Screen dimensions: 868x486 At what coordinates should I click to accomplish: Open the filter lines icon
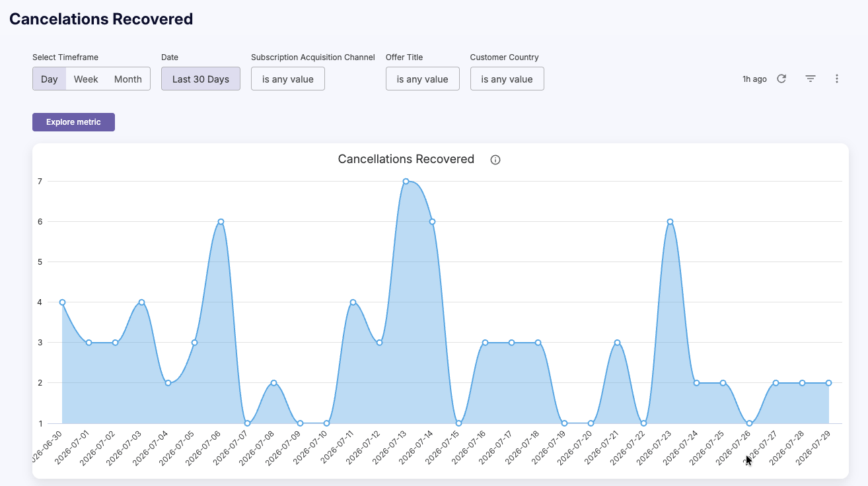pos(811,79)
